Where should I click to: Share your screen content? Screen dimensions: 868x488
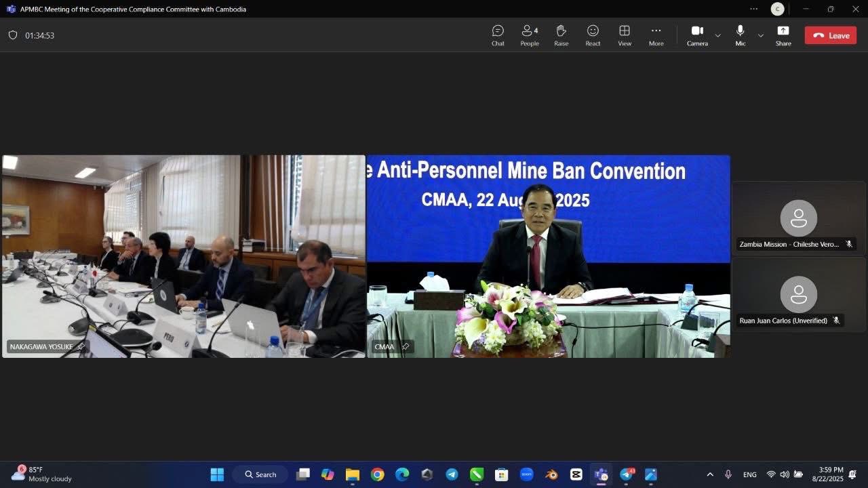pyautogui.click(x=783, y=35)
